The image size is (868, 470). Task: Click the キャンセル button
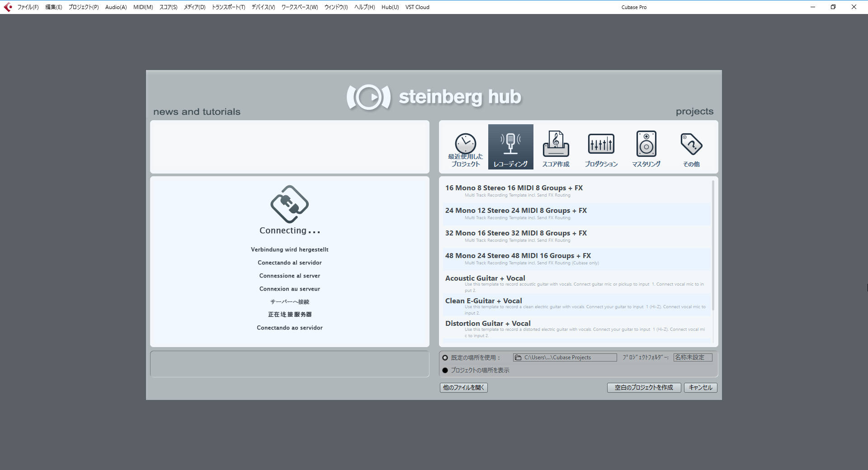pyautogui.click(x=700, y=387)
